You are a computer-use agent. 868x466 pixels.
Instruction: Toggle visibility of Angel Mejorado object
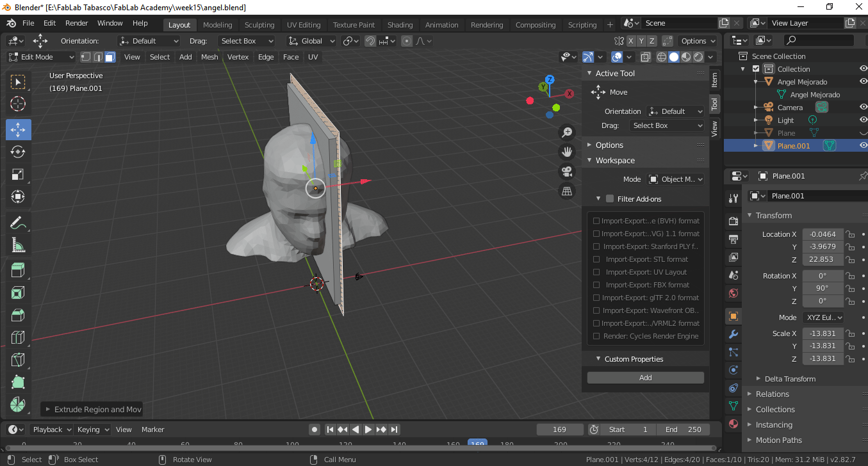point(863,81)
